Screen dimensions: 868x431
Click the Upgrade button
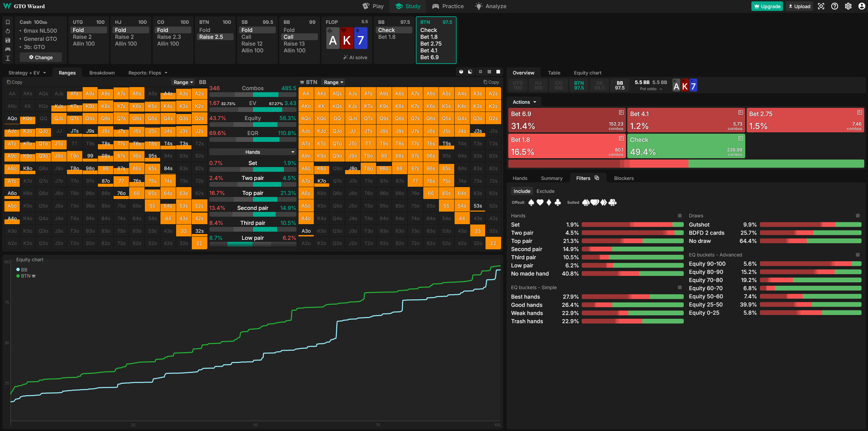coord(767,6)
